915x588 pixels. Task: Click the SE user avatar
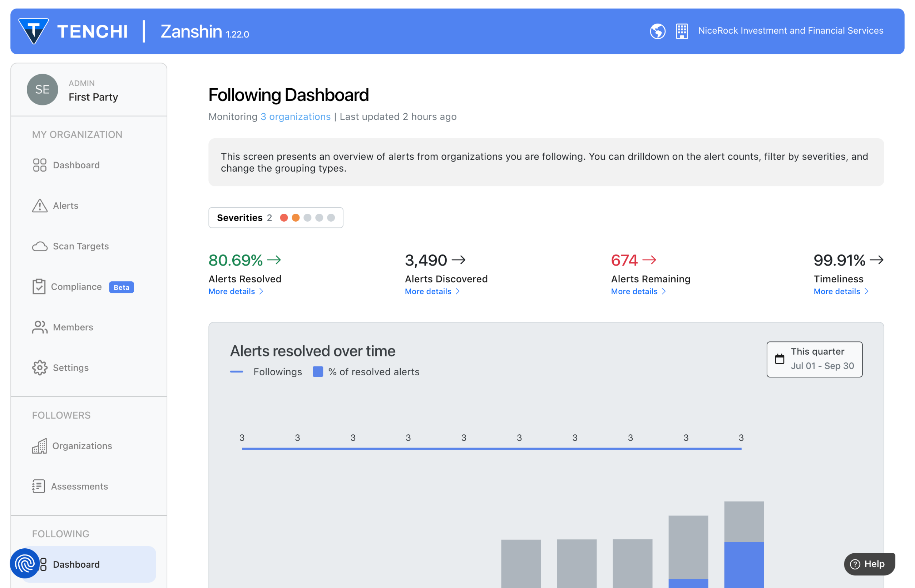43,89
